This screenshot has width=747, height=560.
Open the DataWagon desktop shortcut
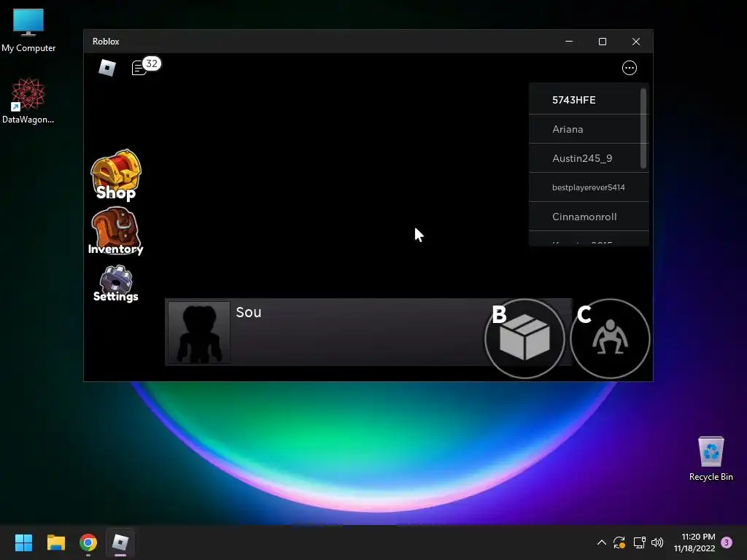click(x=28, y=101)
